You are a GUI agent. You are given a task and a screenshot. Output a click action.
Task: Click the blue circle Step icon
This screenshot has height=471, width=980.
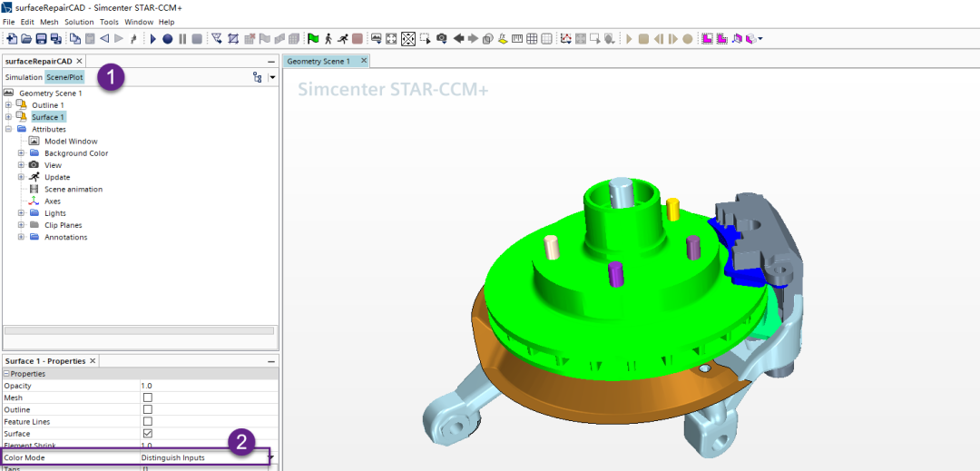(x=168, y=39)
